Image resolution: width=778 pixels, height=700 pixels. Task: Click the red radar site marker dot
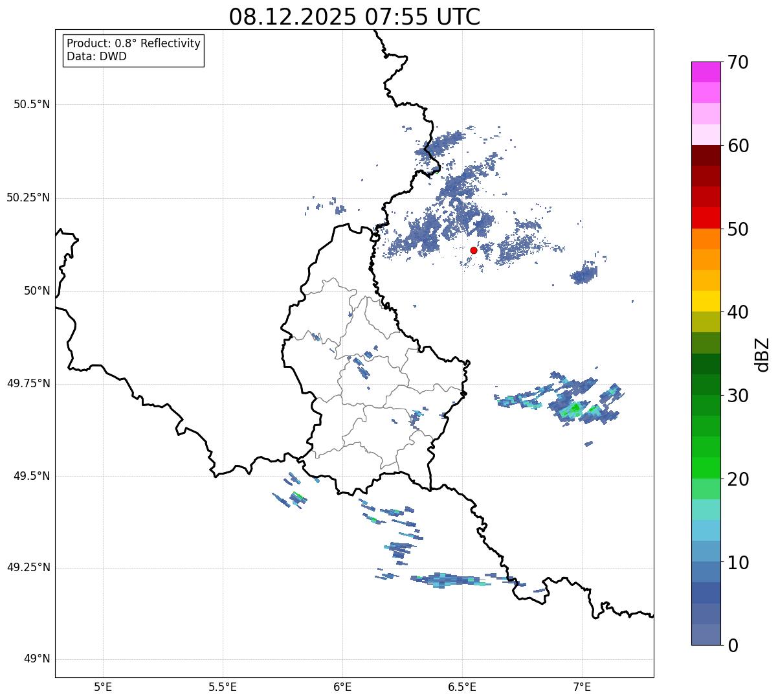click(x=474, y=250)
